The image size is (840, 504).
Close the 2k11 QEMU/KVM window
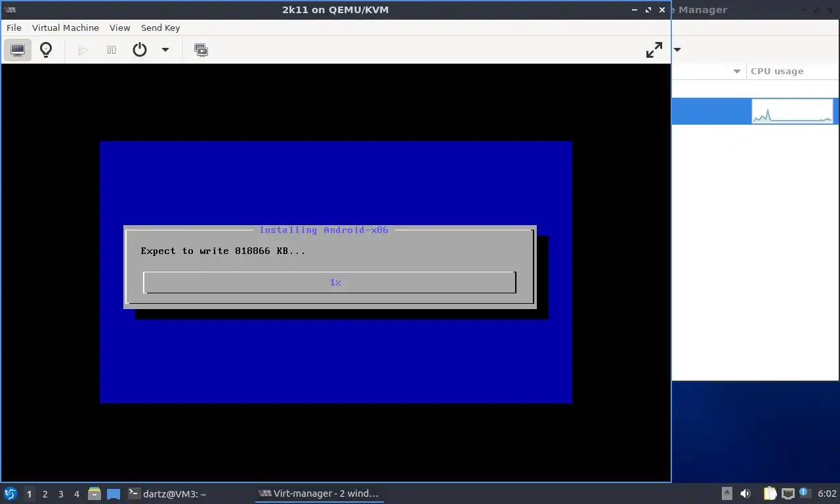click(x=662, y=10)
